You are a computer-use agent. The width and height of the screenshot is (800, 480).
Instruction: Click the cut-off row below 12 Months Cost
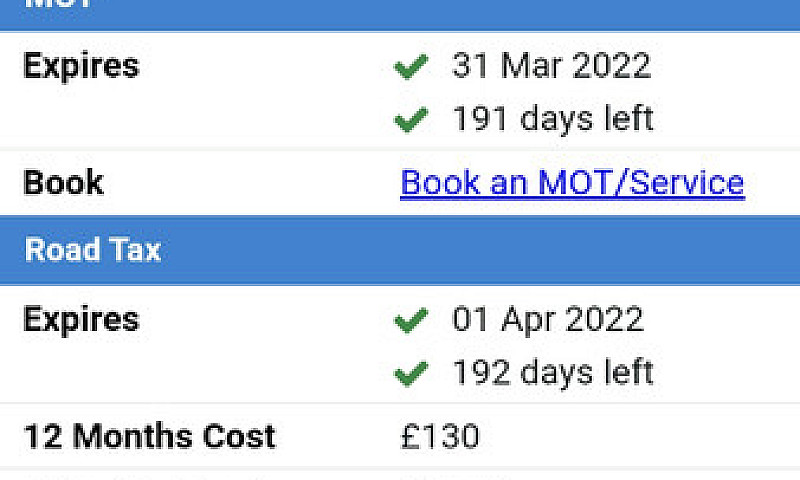tap(400, 475)
